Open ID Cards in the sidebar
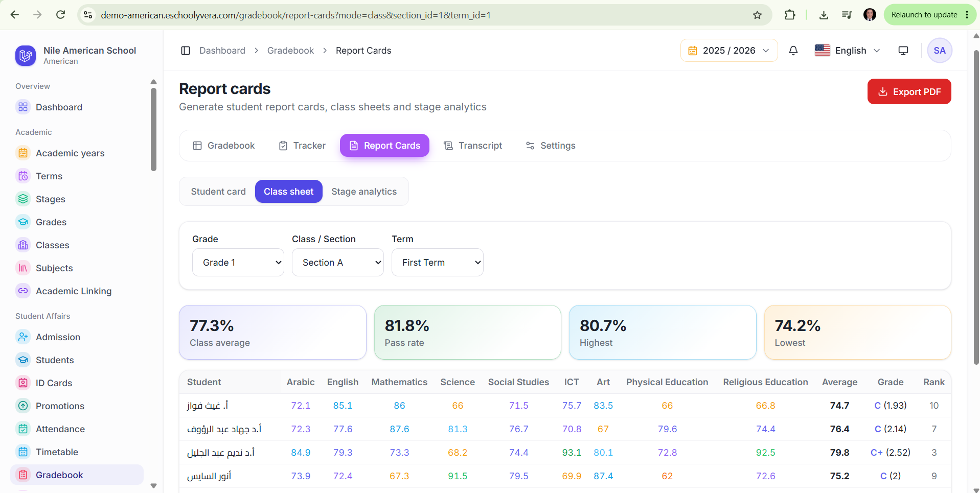The height and width of the screenshot is (493, 980). (77, 383)
